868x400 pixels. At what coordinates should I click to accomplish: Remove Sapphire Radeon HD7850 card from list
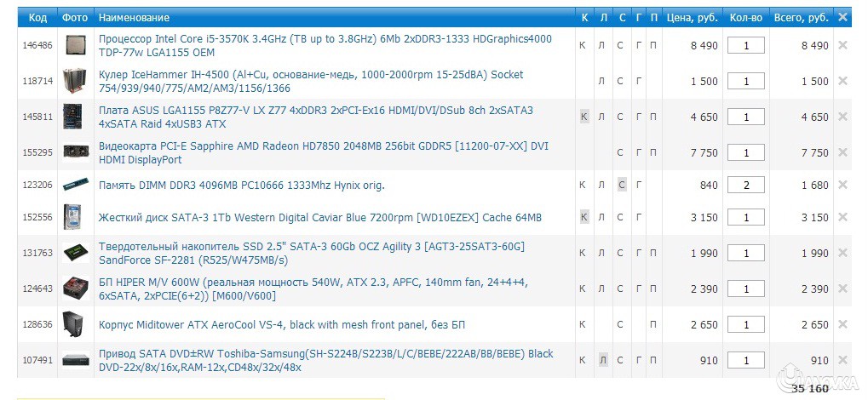pos(842,152)
